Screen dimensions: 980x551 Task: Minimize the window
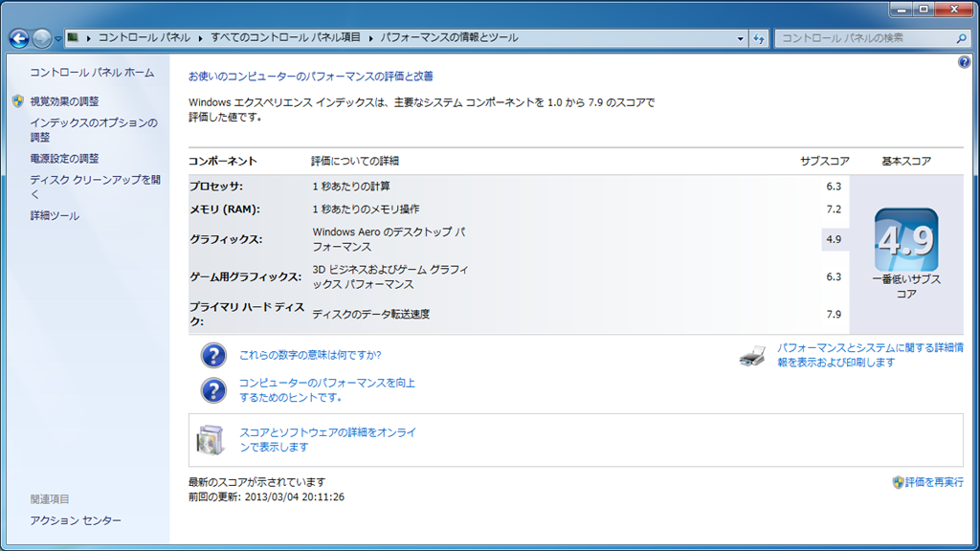point(902,10)
